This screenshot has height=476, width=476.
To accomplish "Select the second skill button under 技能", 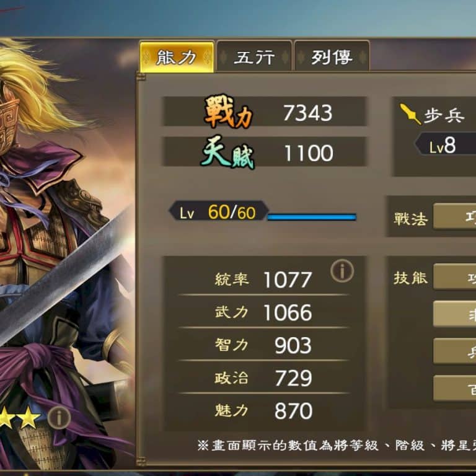I will (454, 314).
